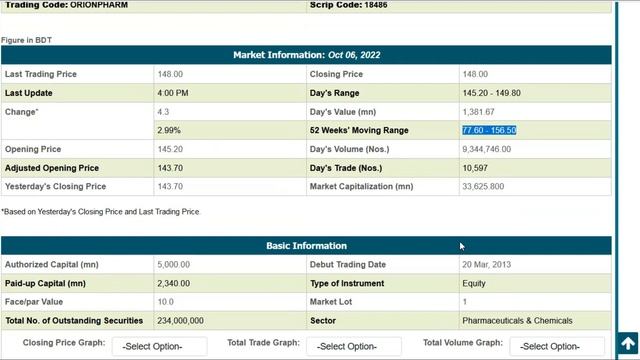Click the Day's Value figure 1,381.67
Screen dimensions: 640x360
tap(478, 112)
